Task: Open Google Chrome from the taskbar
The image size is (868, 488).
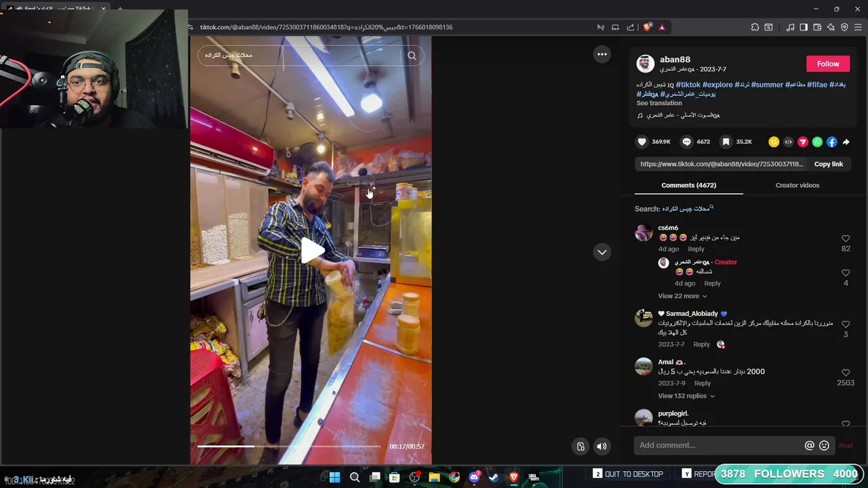Action: click(x=454, y=477)
